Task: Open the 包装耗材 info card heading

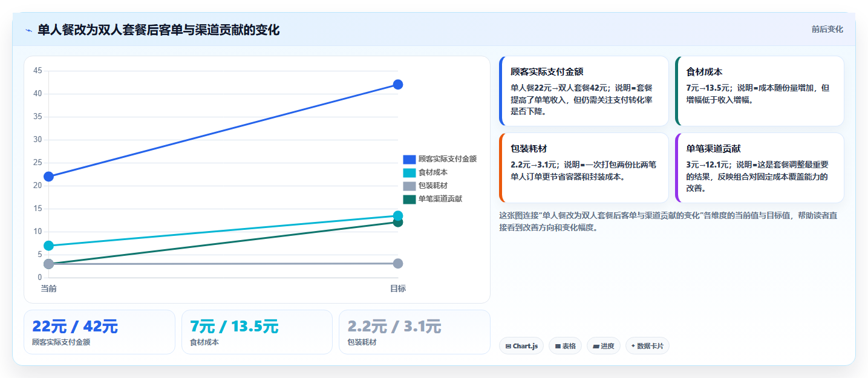Action: click(x=529, y=148)
